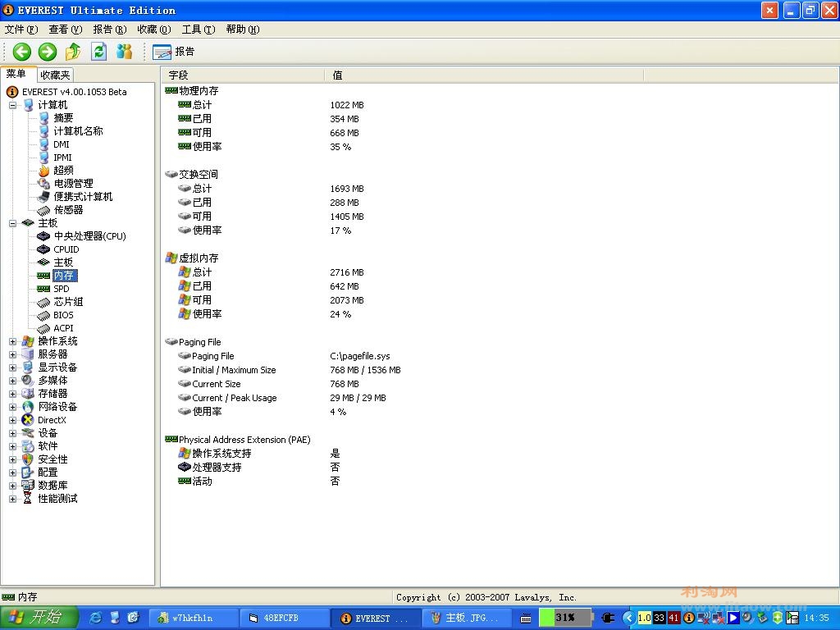
Task: Click the 芯片组 chip icon
Action: [44, 302]
